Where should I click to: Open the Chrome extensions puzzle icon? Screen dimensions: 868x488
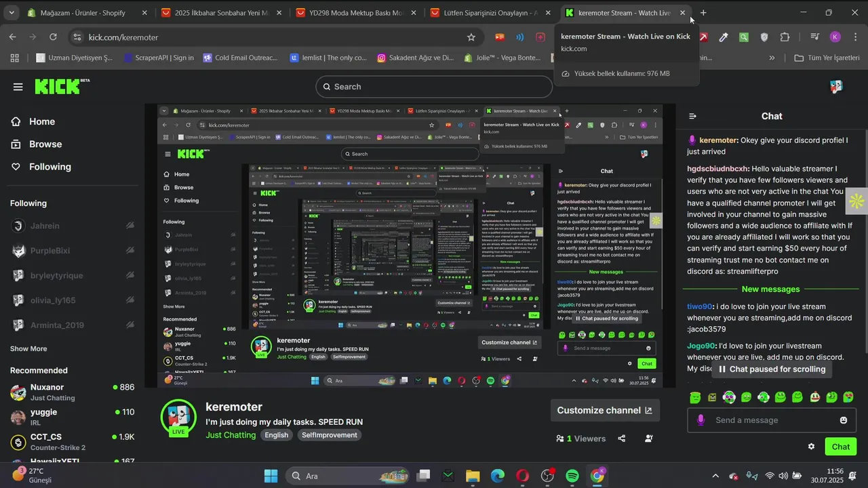coord(785,37)
